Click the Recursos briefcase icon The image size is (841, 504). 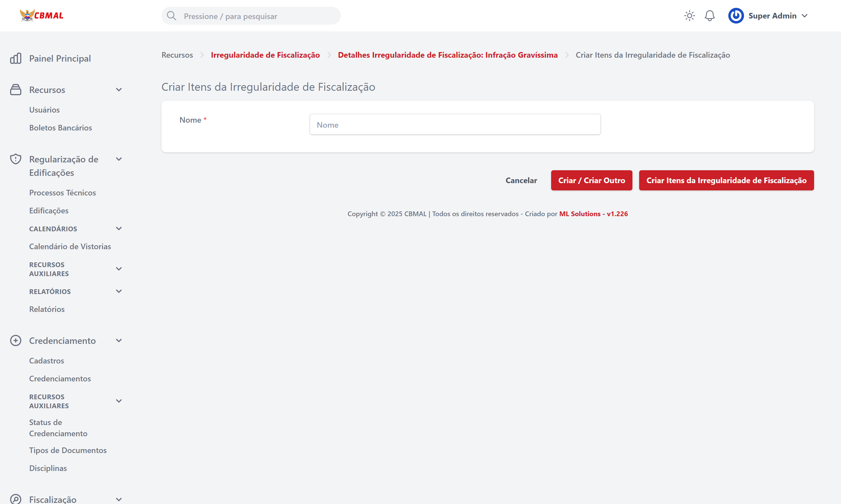pos(16,90)
